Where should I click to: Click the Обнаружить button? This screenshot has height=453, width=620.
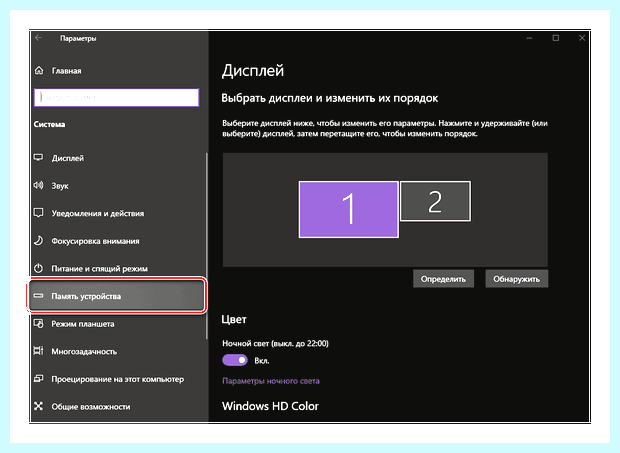click(x=516, y=279)
